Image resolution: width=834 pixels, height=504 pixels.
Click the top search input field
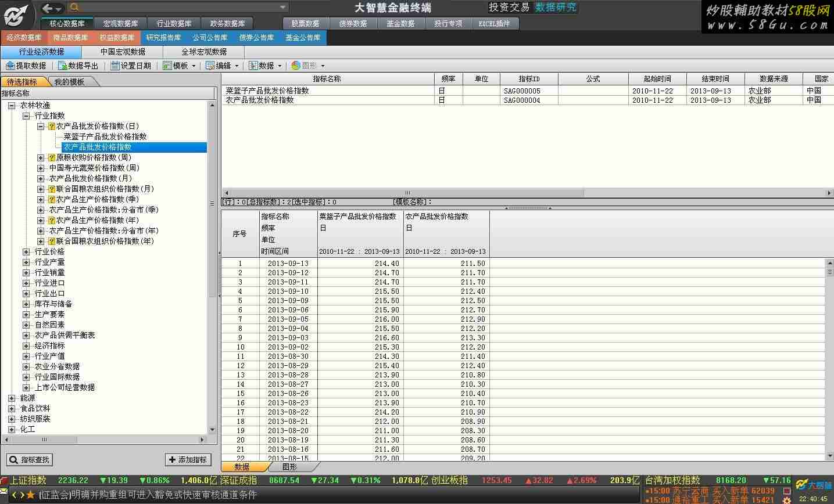tap(178, 8)
